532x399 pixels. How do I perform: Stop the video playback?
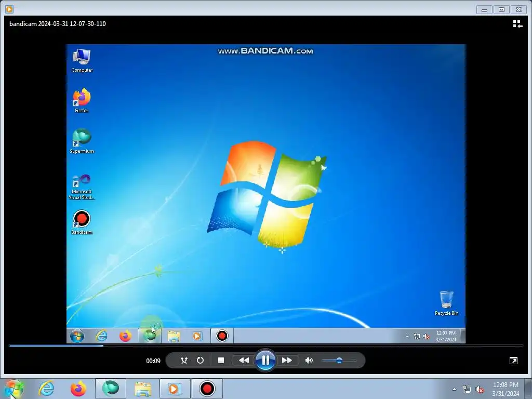point(221,361)
